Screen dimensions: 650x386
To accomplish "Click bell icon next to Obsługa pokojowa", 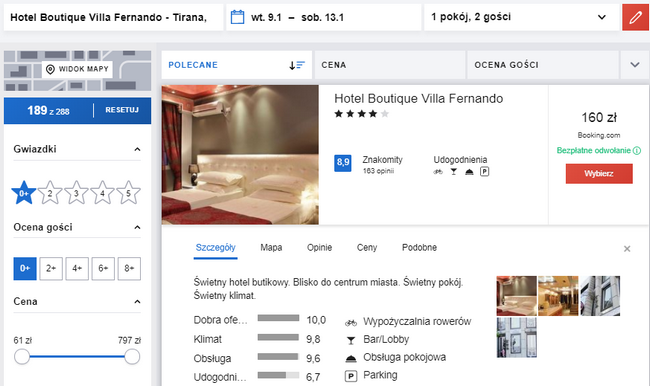I will pyautogui.click(x=351, y=358).
